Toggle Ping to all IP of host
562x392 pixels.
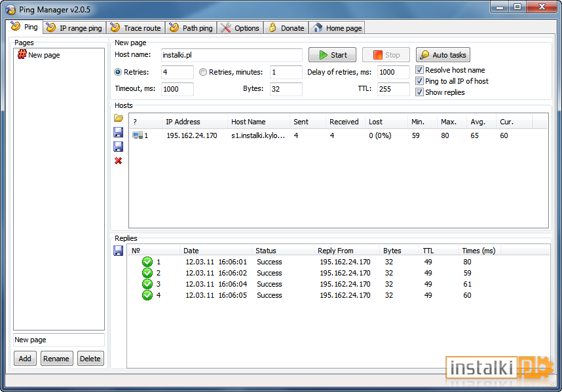tap(419, 81)
